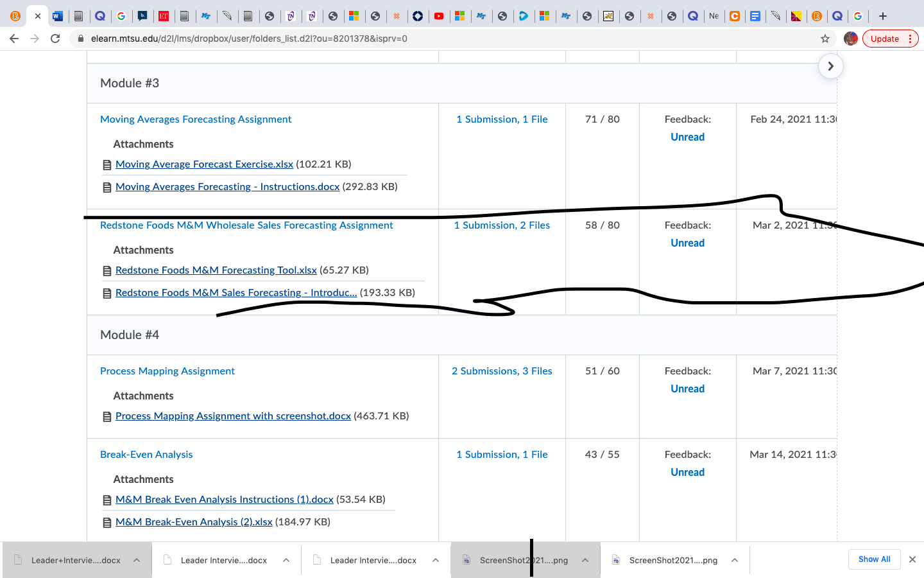Open 2 Submissions, 3 Files link
The image size is (924, 578).
coord(502,371)
